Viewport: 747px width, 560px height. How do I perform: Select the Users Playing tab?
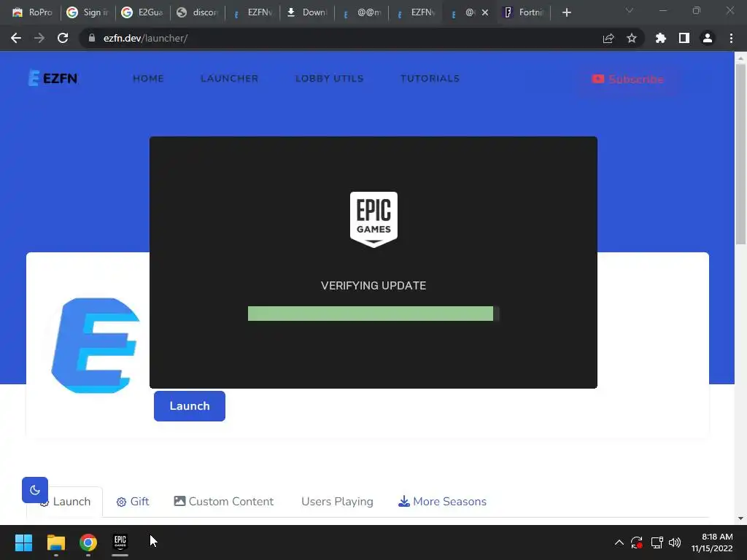(337, 502)
